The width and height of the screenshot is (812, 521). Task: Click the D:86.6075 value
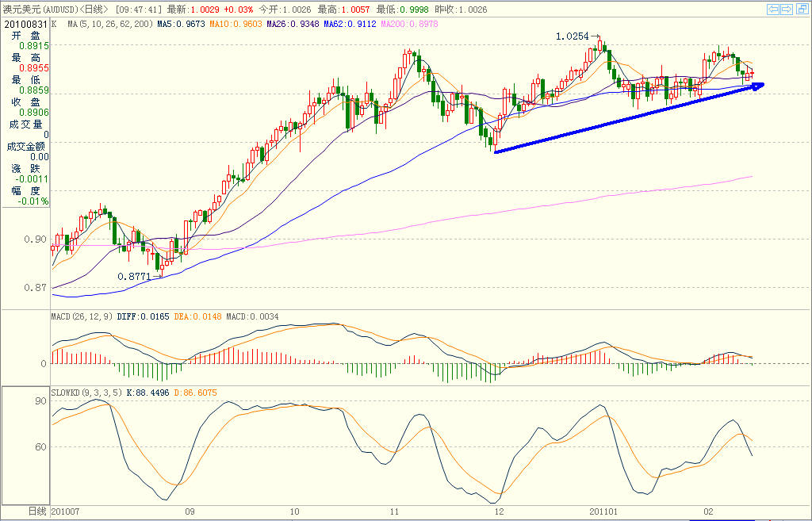pos(195,393)
